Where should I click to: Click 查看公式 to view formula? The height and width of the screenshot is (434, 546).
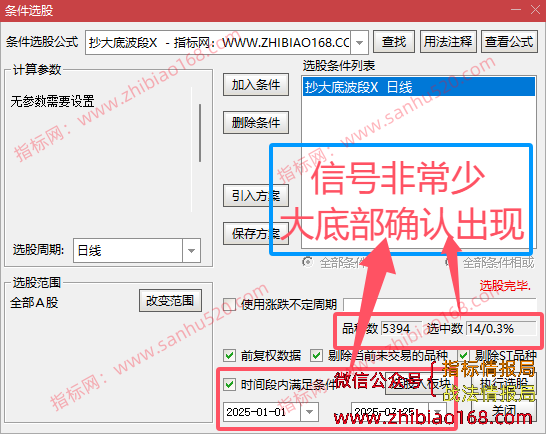point(509,42)
